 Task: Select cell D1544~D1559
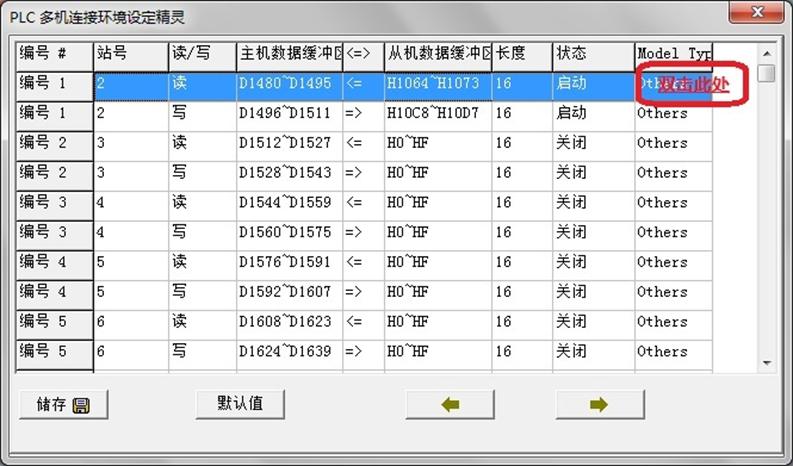pyautogui.click(x=289, y=206)
